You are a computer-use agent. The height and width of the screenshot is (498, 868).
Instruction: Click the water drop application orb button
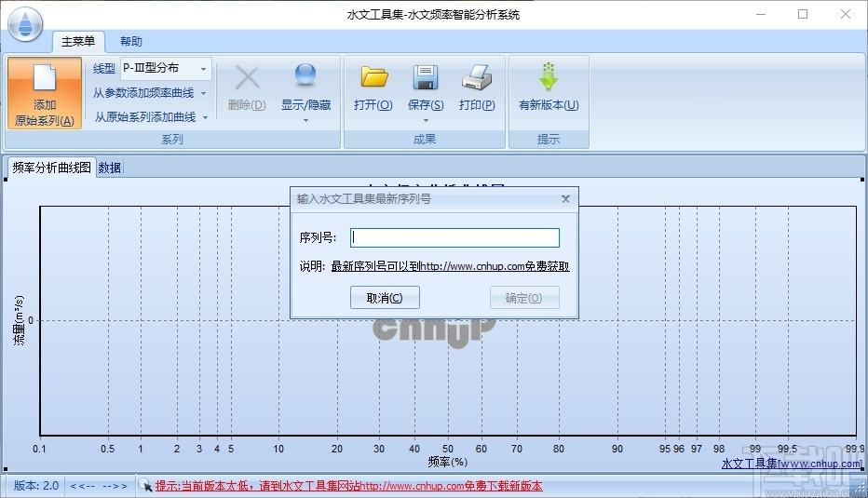pos(25,24)
